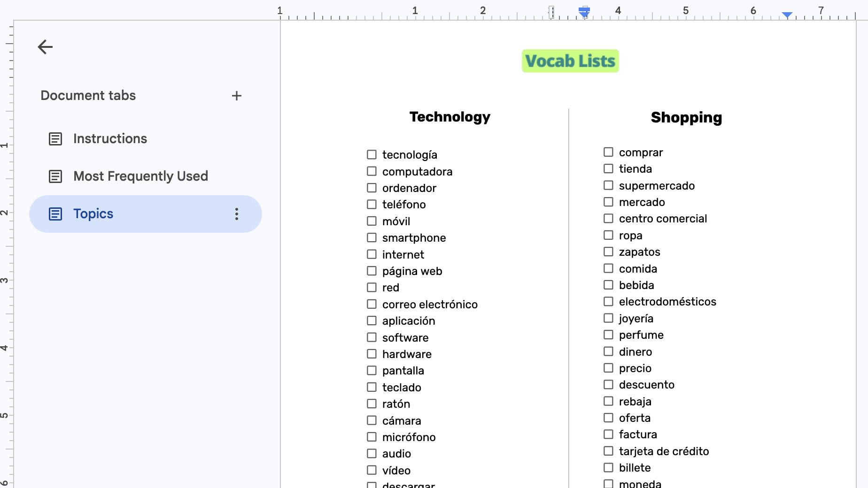Add a new document tab with plus icon

click(237, 96)
